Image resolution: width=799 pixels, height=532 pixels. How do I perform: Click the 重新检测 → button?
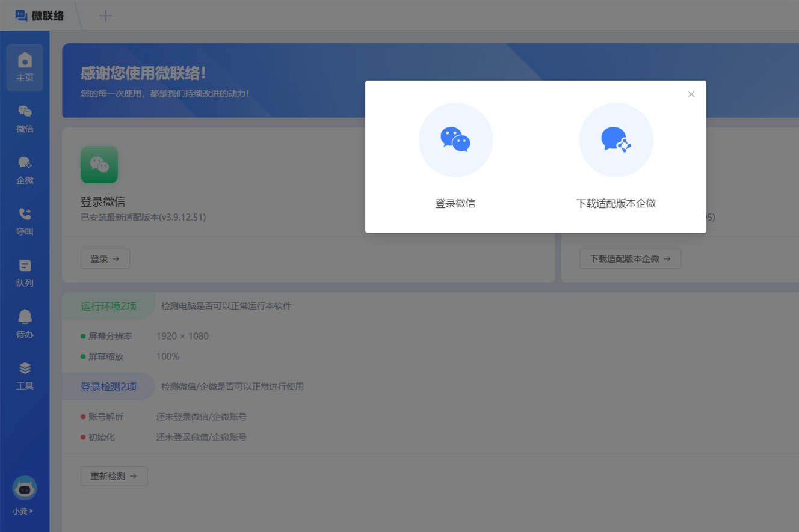(x=114, y=476)
